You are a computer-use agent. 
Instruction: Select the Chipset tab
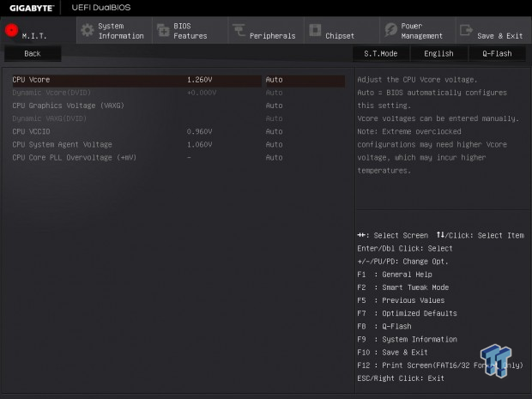(x=342, y=30)
